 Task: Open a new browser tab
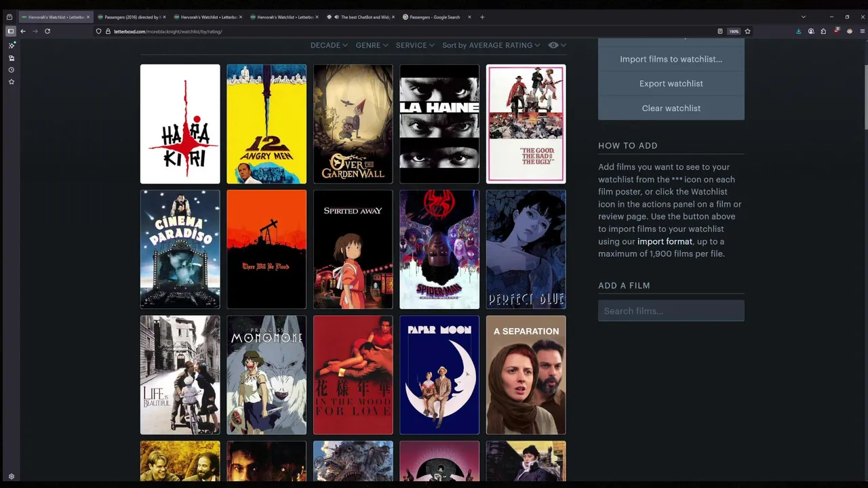pos(482,17)
